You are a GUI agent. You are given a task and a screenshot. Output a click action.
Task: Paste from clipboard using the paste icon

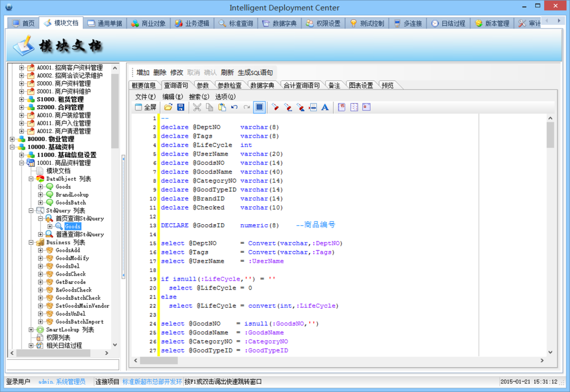(222, 107)
